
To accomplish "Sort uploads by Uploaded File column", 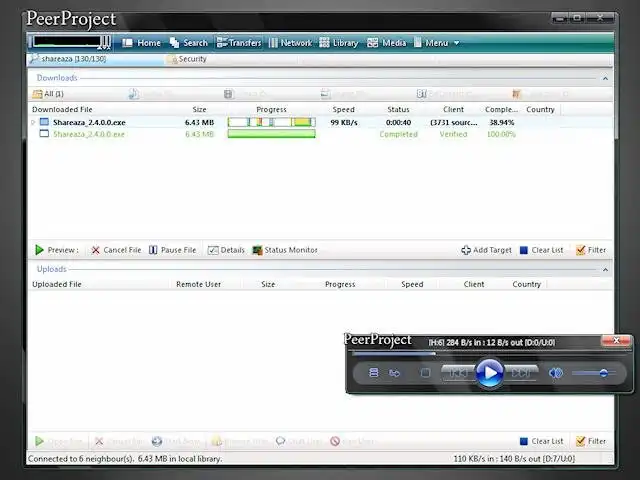I will pos(57,284).
